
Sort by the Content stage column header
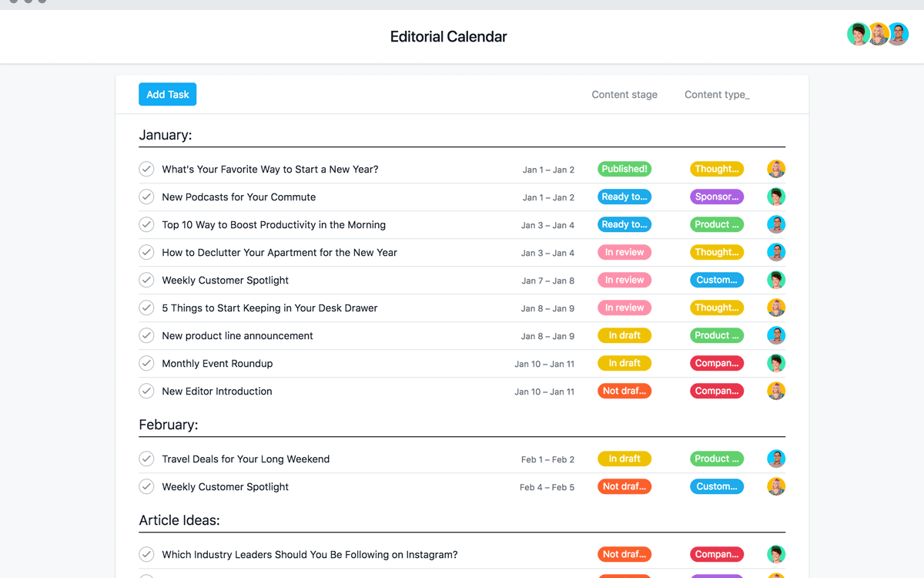click(624, 95)
